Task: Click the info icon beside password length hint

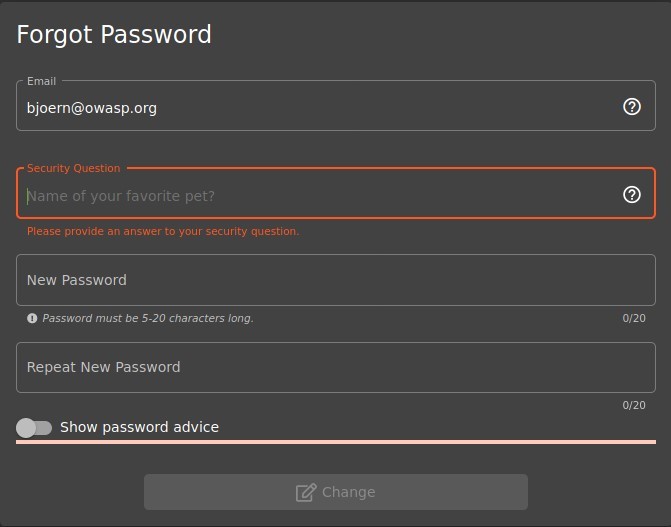Action: tap(32, 319)
